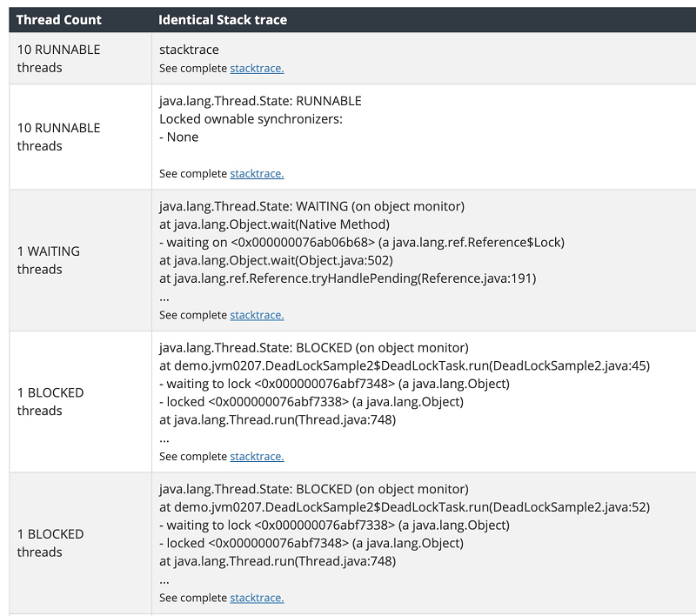Click the 'waiting on <0x000000076ab06b68>' line
This screenshot has width=696, height=616.
362,243
